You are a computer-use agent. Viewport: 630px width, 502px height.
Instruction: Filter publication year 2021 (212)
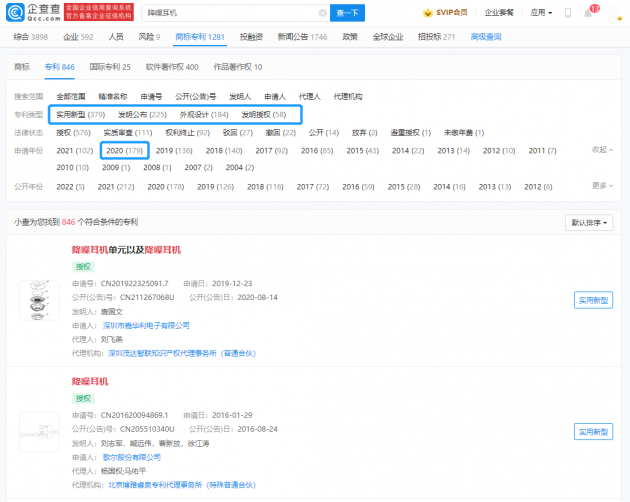[116, 187]
